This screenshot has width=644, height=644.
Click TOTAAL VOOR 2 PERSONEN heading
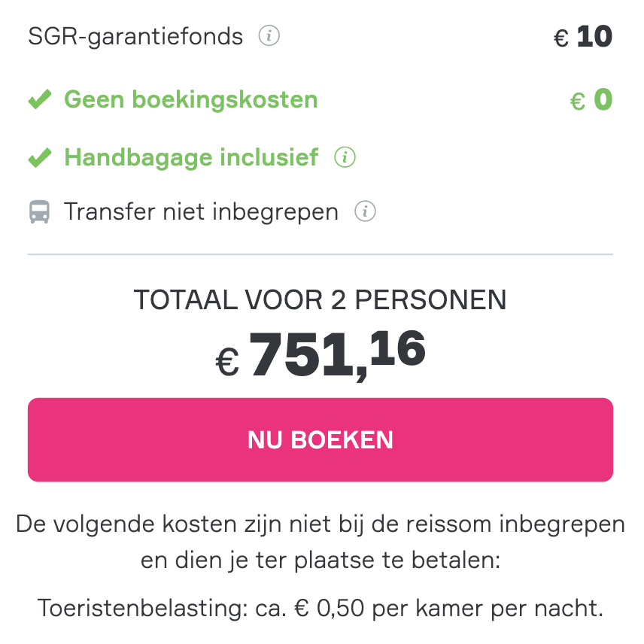[320, 300]
